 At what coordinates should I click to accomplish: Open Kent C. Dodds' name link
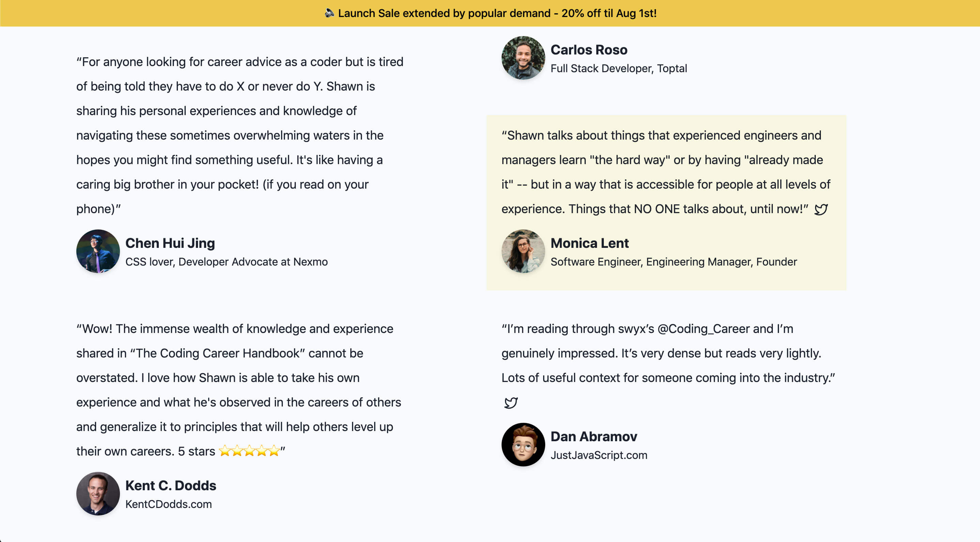tap(171, 486)
